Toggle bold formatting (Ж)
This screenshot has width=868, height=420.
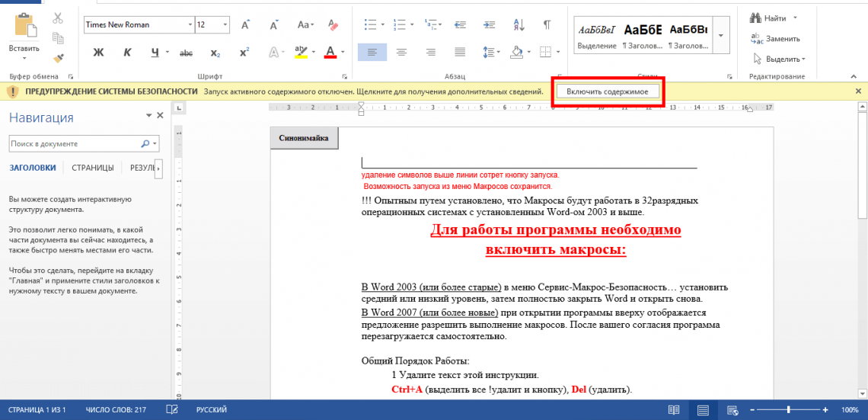pyautogui.click(x=99, y=53)
